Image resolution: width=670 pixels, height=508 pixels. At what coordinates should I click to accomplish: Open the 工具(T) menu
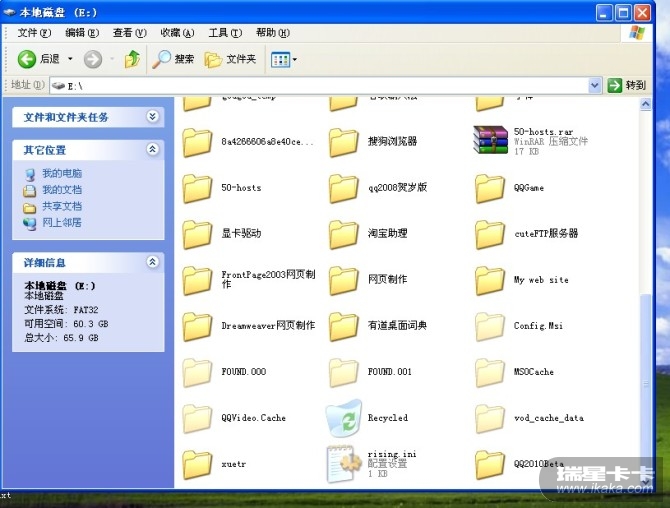click(x=225, y=33)
